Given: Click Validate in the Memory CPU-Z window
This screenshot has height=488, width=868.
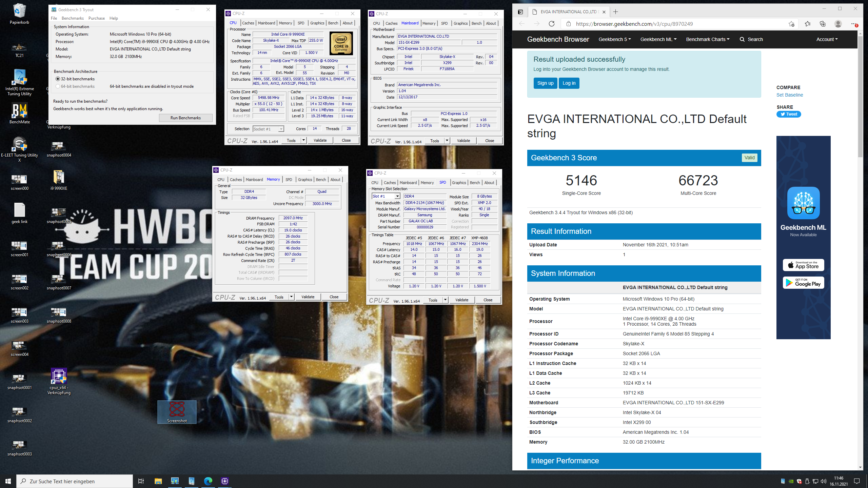Looking at the screenshot, I should pyautogui.click(x=308, y=297).
